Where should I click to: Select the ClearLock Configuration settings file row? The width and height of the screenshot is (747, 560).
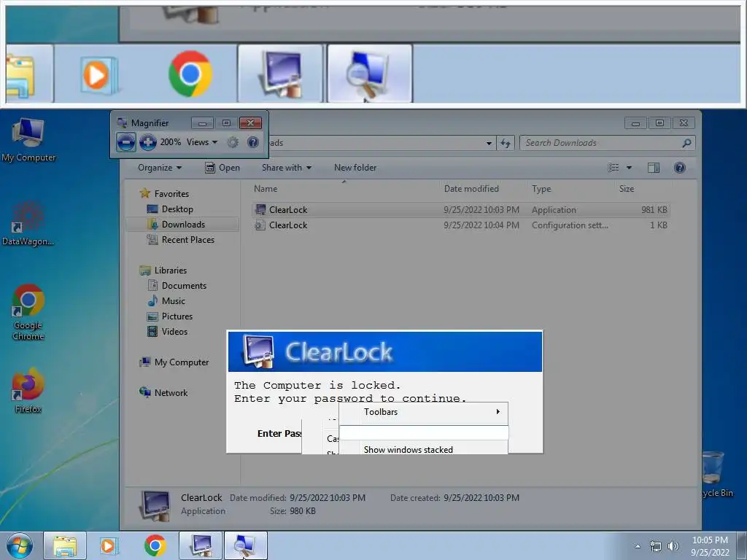pos(461,225)
